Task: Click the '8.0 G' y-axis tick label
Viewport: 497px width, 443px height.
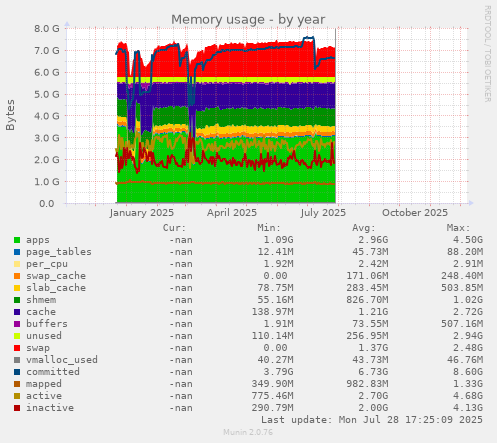Action: coord(47,29)
